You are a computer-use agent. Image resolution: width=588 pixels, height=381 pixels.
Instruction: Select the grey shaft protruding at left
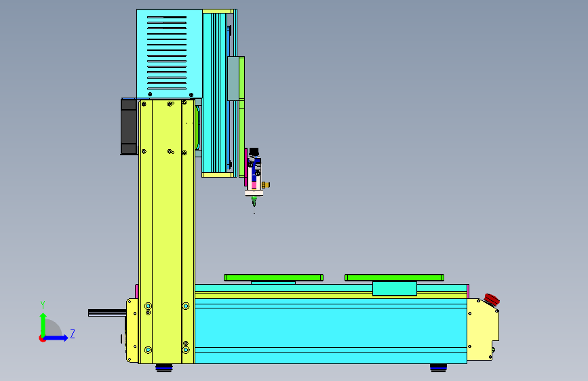[107, 313]
